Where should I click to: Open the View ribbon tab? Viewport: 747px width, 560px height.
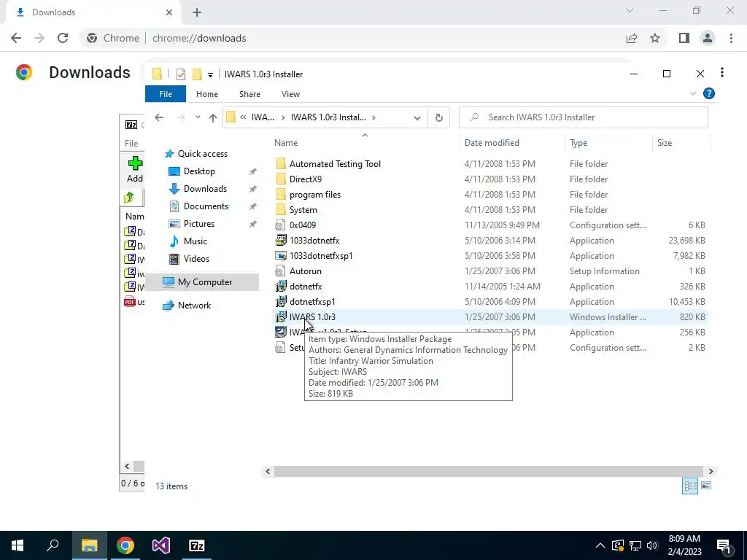pos(290,94)
